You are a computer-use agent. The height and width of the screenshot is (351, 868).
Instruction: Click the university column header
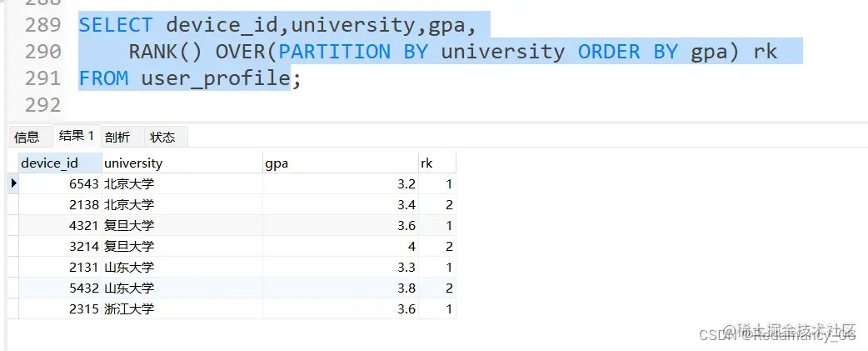182,163
